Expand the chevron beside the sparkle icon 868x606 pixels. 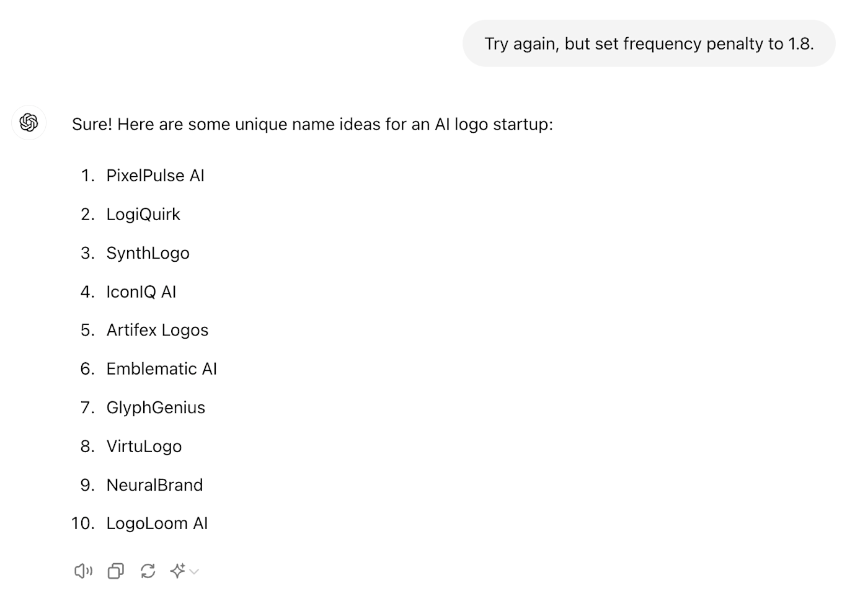coord(194,571)
